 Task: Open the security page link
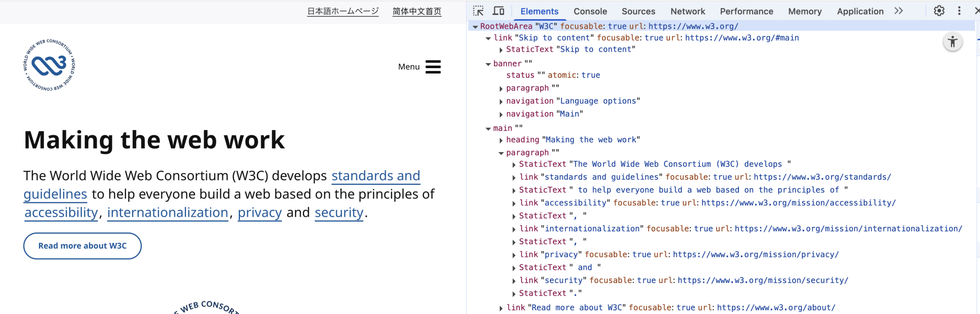tap(339, 213)
